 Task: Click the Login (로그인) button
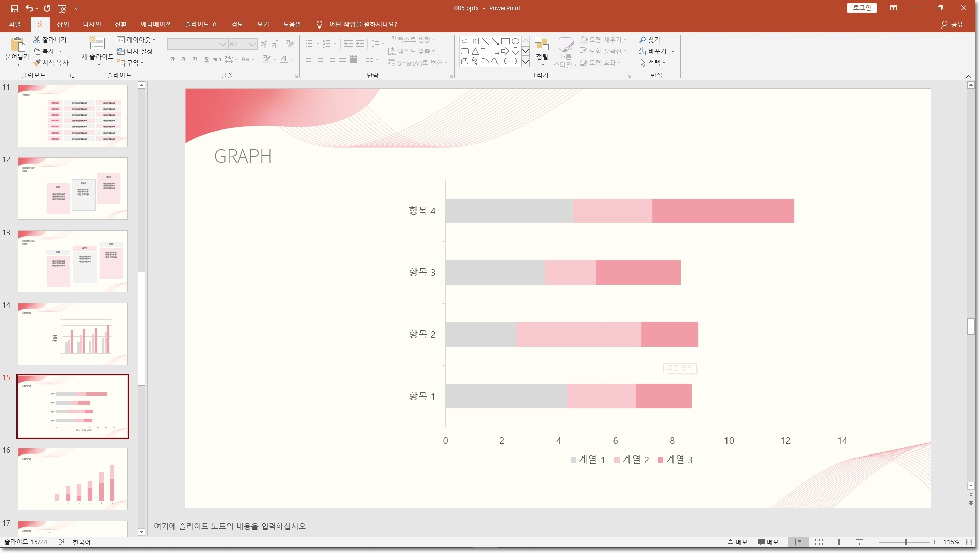[862, 8]
